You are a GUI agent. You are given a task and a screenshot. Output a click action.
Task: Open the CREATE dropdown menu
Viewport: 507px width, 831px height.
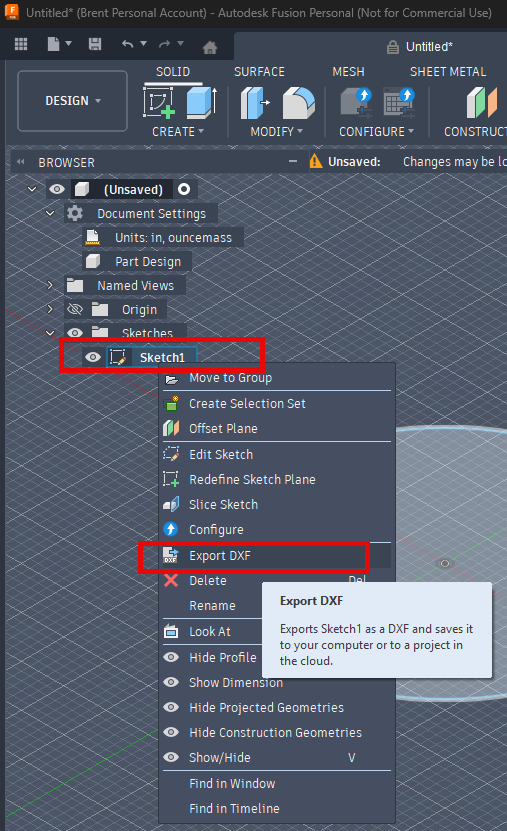177,131
